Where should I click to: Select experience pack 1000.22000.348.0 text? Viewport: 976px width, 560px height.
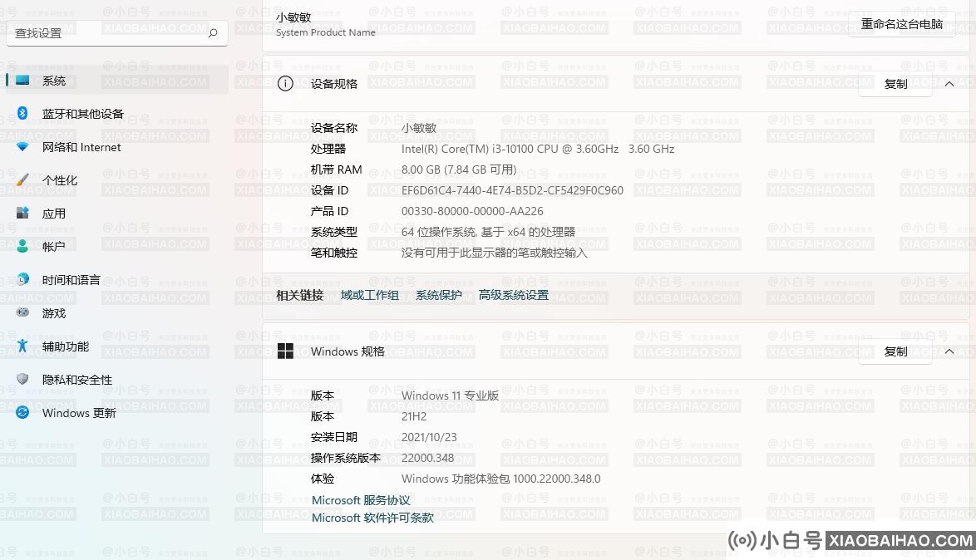501,479
